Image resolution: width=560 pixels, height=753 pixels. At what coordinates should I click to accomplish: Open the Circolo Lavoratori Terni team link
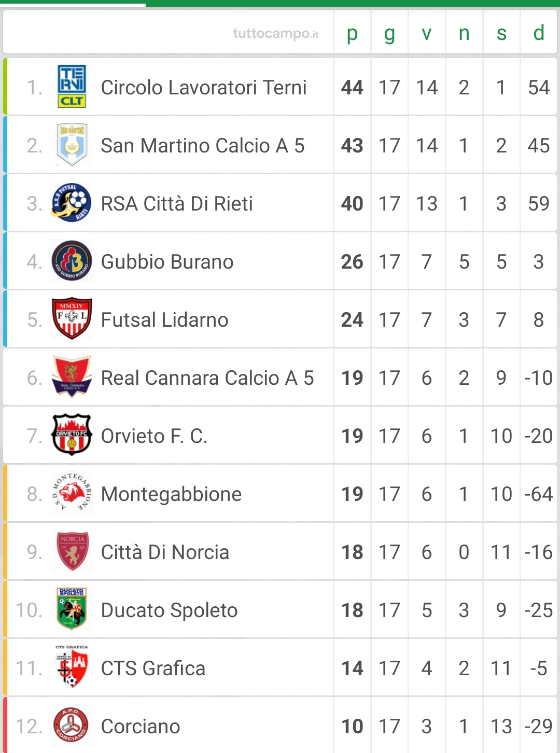pyautogui.click(x=204, y=88)
